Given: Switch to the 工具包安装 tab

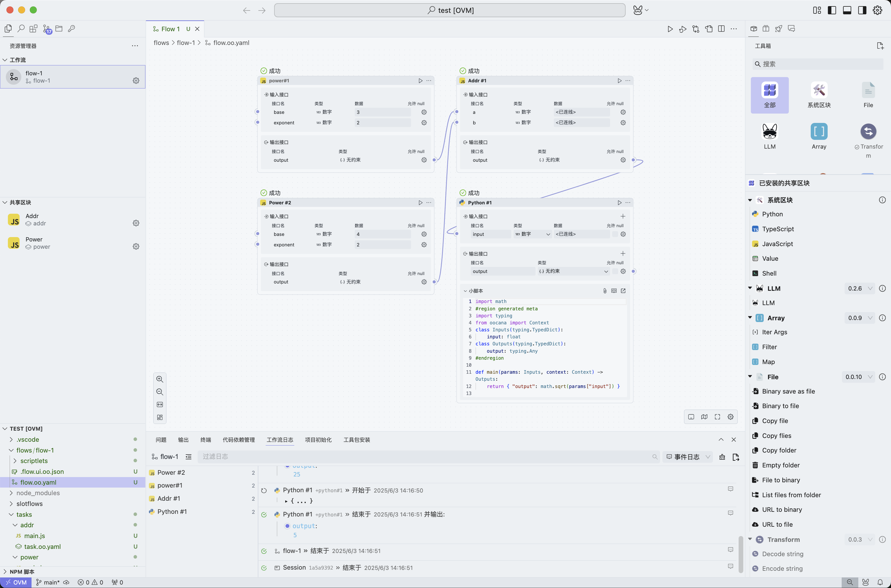Looking at the screenshot, I should tap(357, 439).
